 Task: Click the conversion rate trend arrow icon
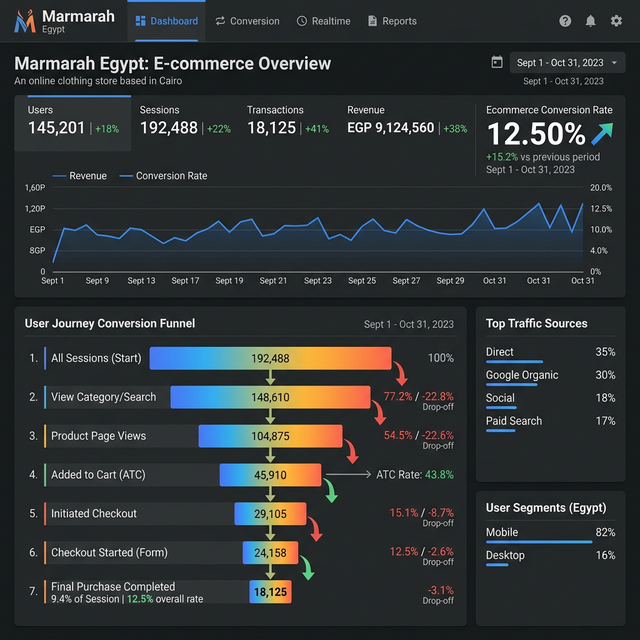pyautogui.click(x=602, y=134)
